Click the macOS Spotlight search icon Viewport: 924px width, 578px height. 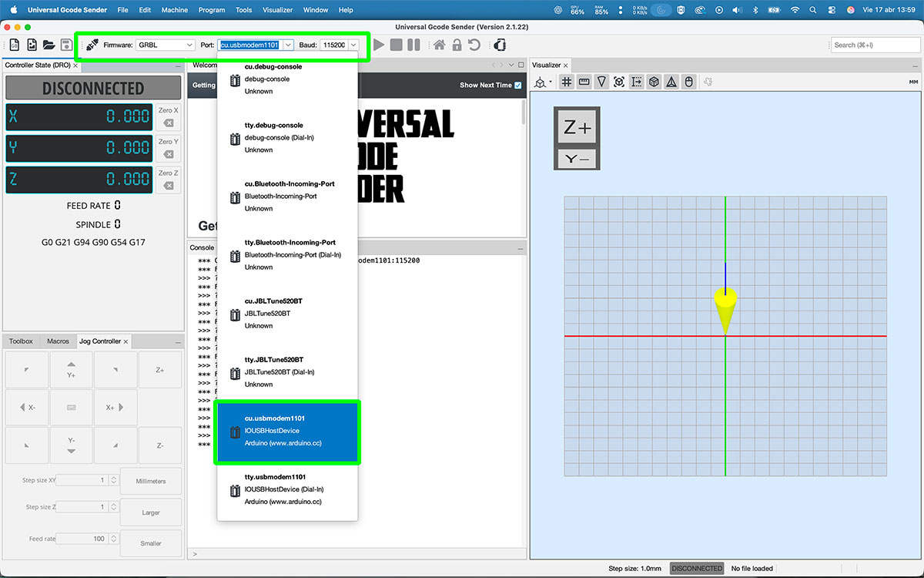pyautogui.click(x=813, y=10)
